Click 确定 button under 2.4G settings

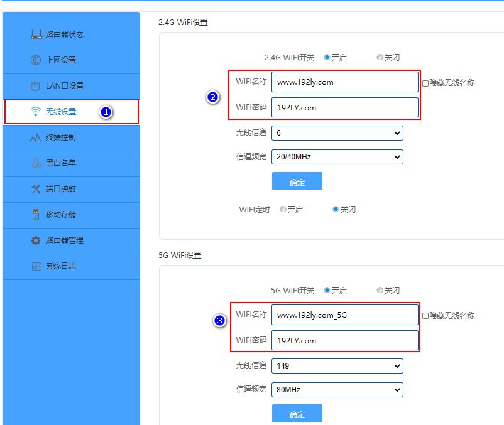click(297, 181)
